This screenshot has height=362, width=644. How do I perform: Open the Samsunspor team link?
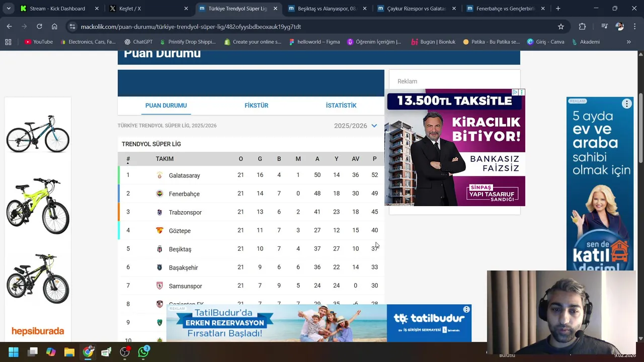pos(185,286)
